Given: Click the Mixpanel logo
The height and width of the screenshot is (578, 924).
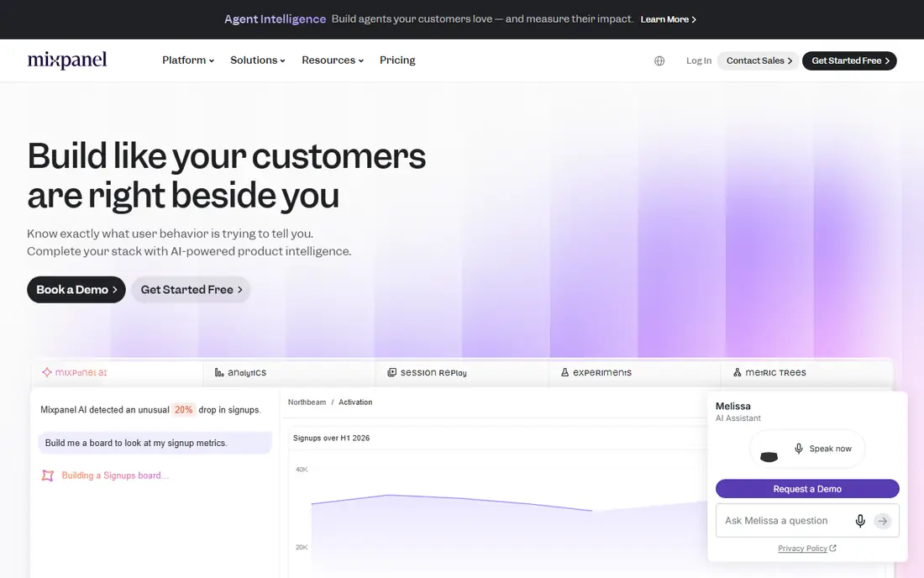Looking at the screenshot, I should [x=66, y=60].
